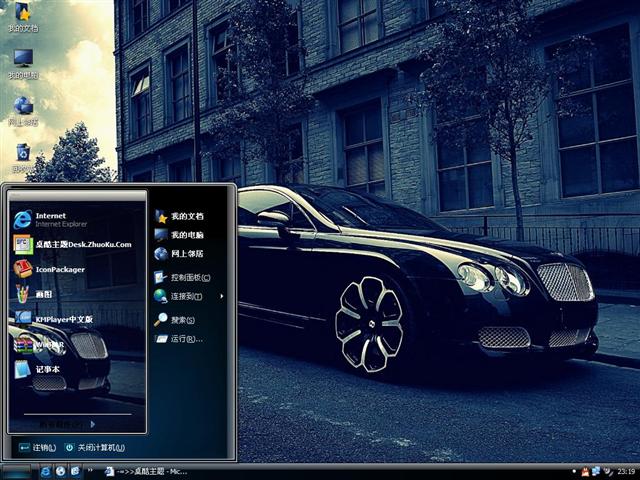Screen dimensions: 640x480
Task: Select 我的文档 desktop icon
Action: 20,14
